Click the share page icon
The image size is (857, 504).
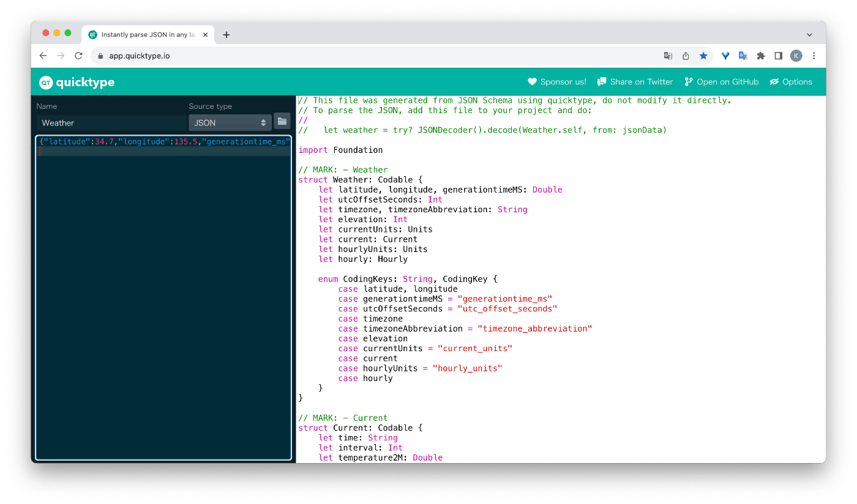coord(686,56)
